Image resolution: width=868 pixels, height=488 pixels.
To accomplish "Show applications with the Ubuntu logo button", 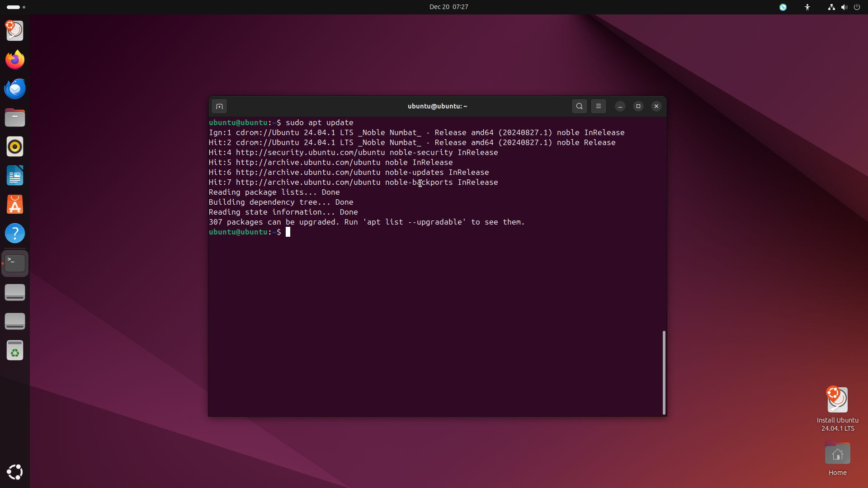I will point(15,472).
